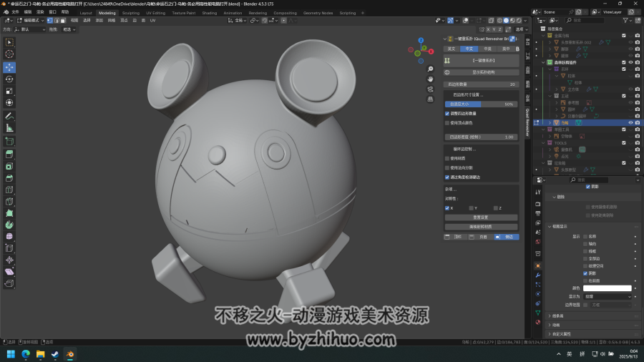Screen dimensions: 644x362
Task: Open the Layout workspace tab
Action: coord(86,13)
